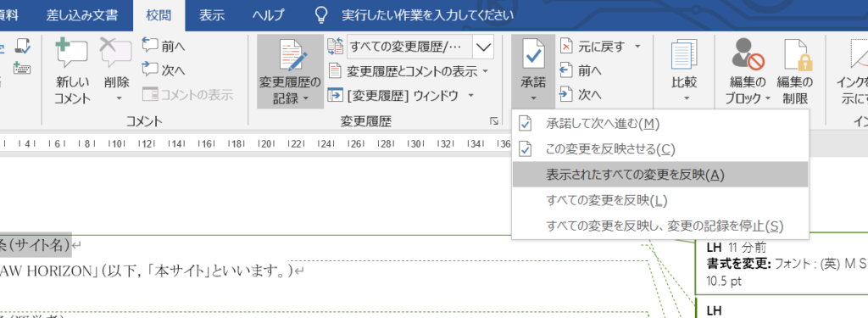Open the 元に戻す dropdown arrow
The image size is (868, 318).
[x=637, y=47]
